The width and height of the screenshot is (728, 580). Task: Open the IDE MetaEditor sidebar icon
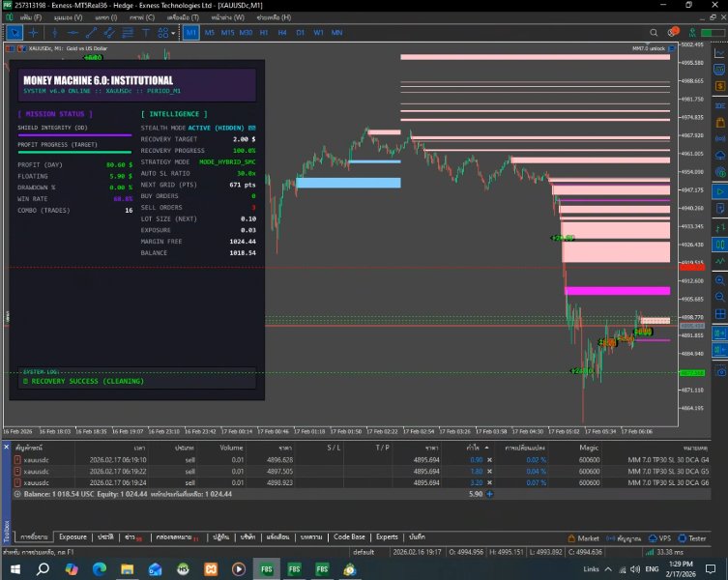tap(720, 106)
